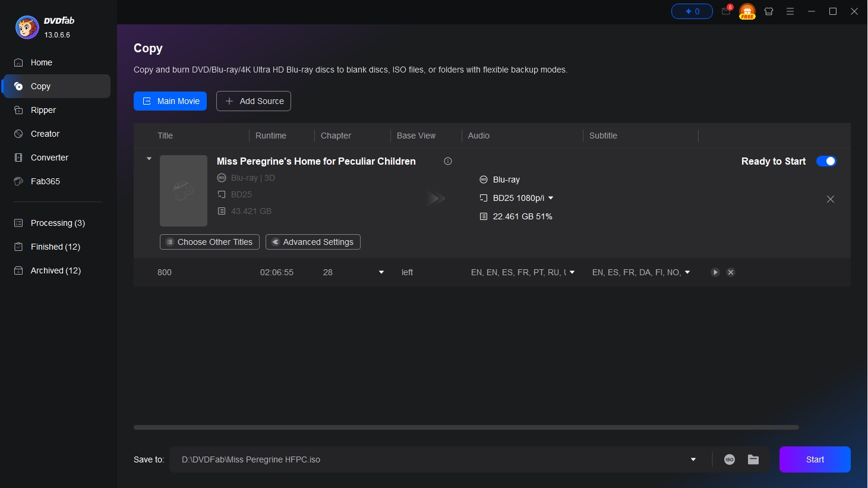The image size is (868, 488).
Task: Open Fab365 in sidebar
Action: pyautogui.click(x=56, y=181)
